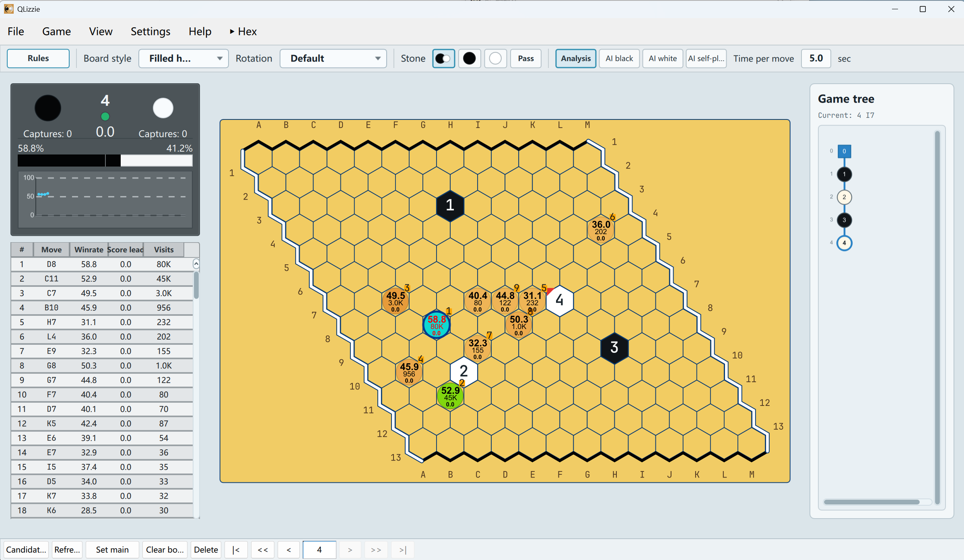The width and height of the screenshot is (964, 560).
Task: Open the Settings menu
Action: click(150, 31)
